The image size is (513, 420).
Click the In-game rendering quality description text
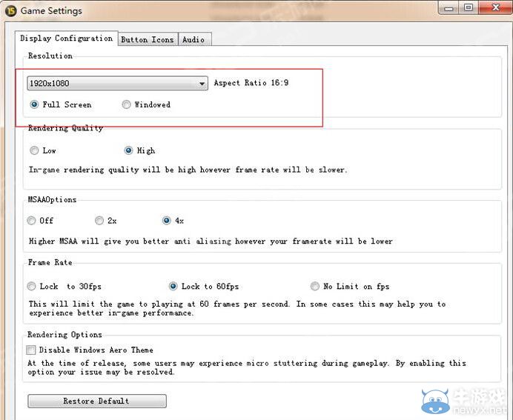pos(188,170)
